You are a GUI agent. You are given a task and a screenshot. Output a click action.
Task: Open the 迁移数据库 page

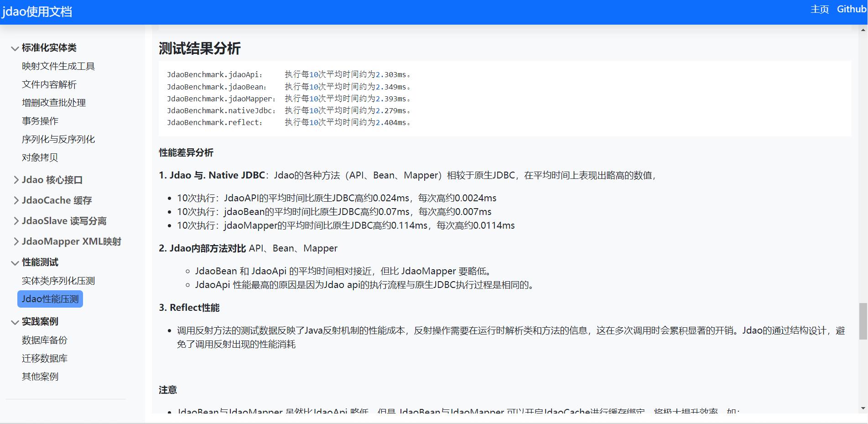tap(45, 358)
